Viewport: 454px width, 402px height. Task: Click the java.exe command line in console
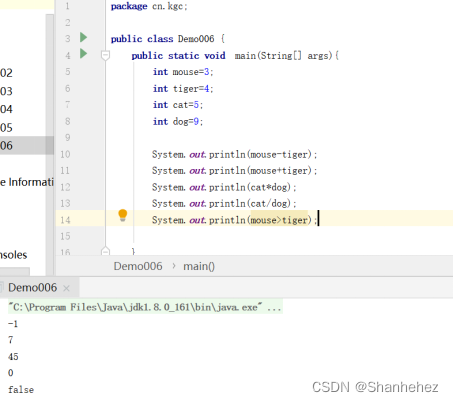coord(145,307)
